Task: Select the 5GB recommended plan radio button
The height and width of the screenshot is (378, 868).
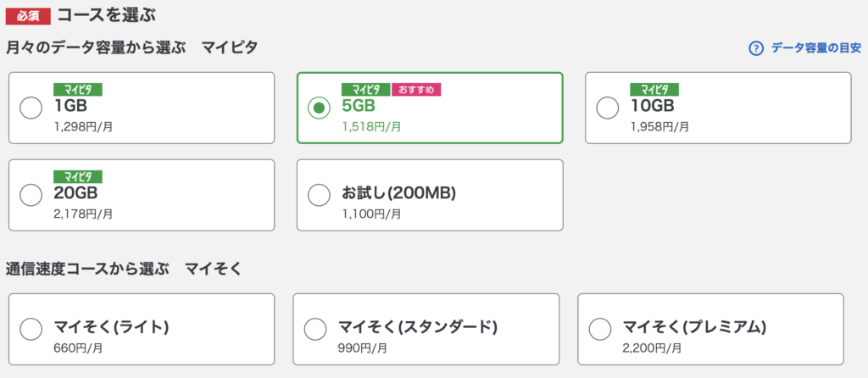Action: (319, 108)
